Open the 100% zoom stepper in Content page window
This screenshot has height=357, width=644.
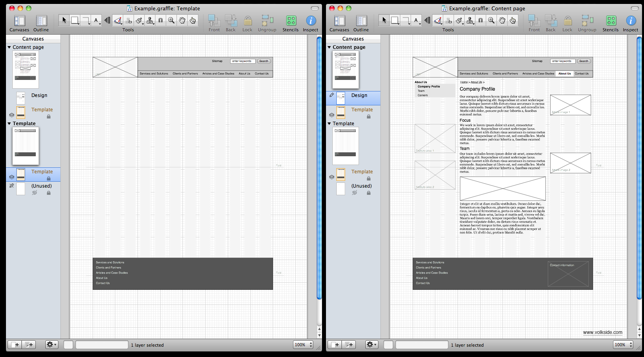point(623,345)
